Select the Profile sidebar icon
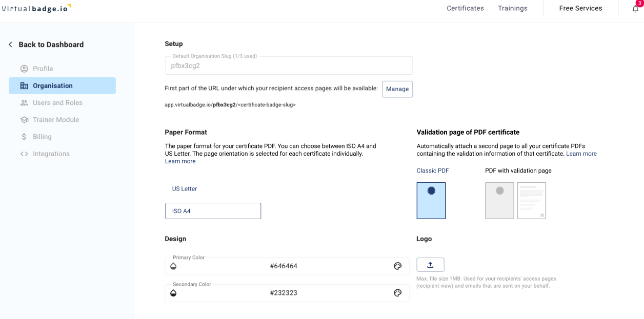Screen dimensions: 644x319 (24, 68)
